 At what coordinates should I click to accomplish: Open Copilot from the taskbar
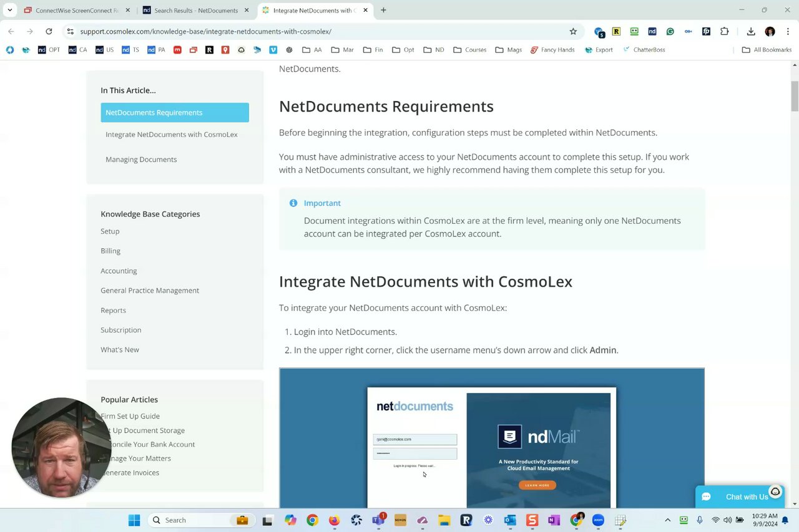(x=290, y=520)
